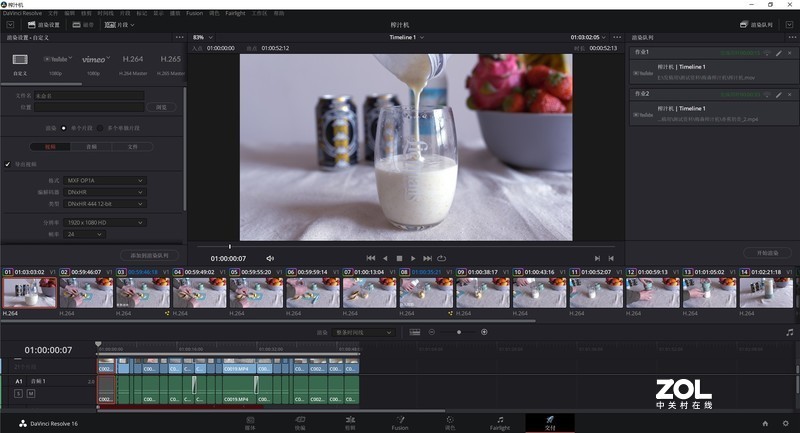Toggle viewer audio mute speaker icon
The image size is (800, 433).
coord(270,258)
